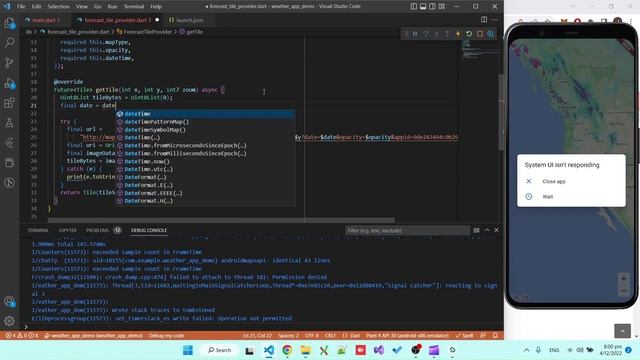The image size is (640, 360).
Task: Clear the debug console output icon
Action: [x=476, y=231]
